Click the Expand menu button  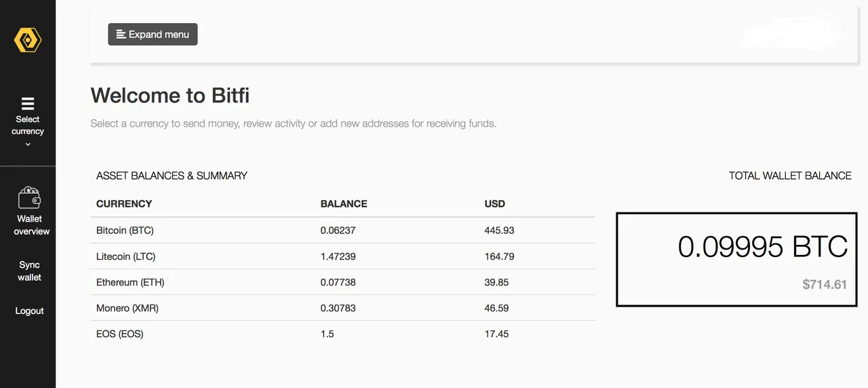coord(153,34)
